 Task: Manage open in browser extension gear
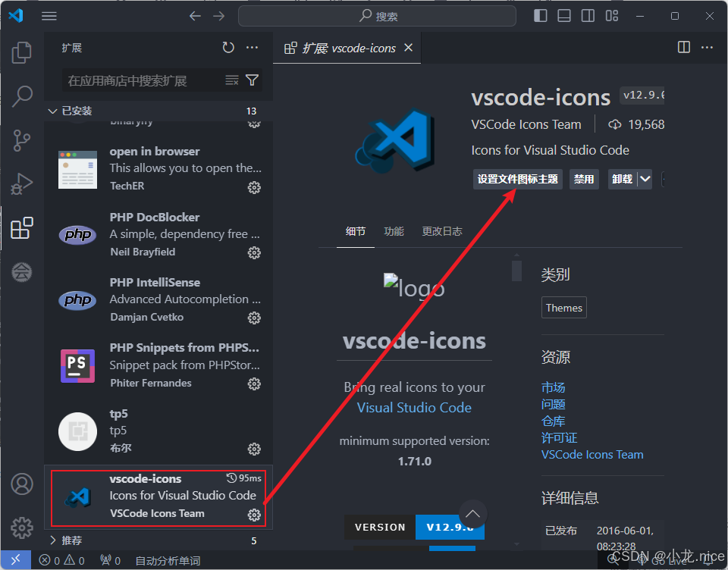254,187
